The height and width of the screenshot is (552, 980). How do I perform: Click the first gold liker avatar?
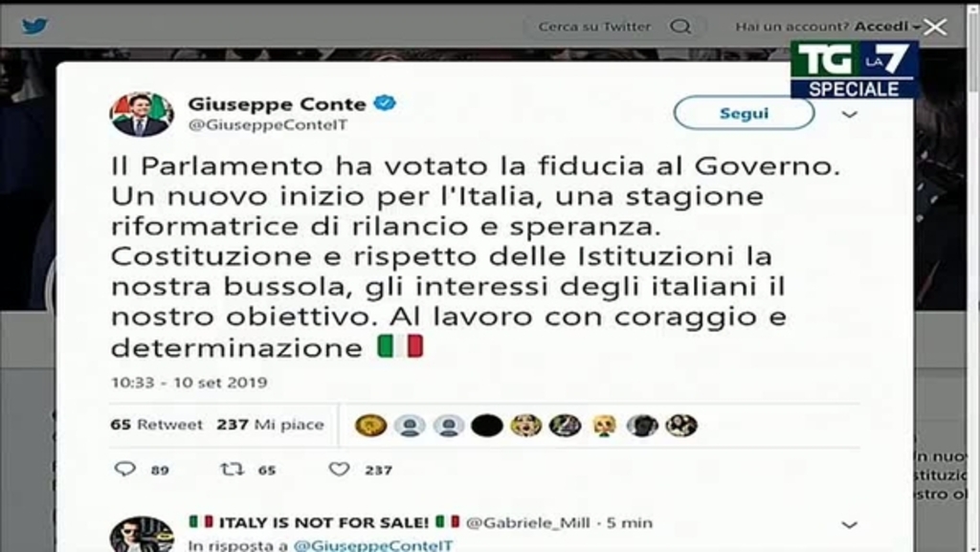tap(370, 425)
